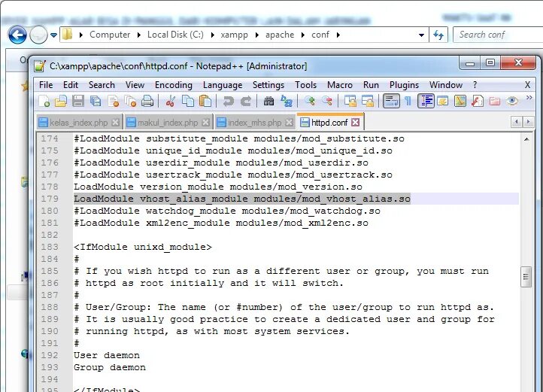Click the Open file folder icon

(61, 102)
